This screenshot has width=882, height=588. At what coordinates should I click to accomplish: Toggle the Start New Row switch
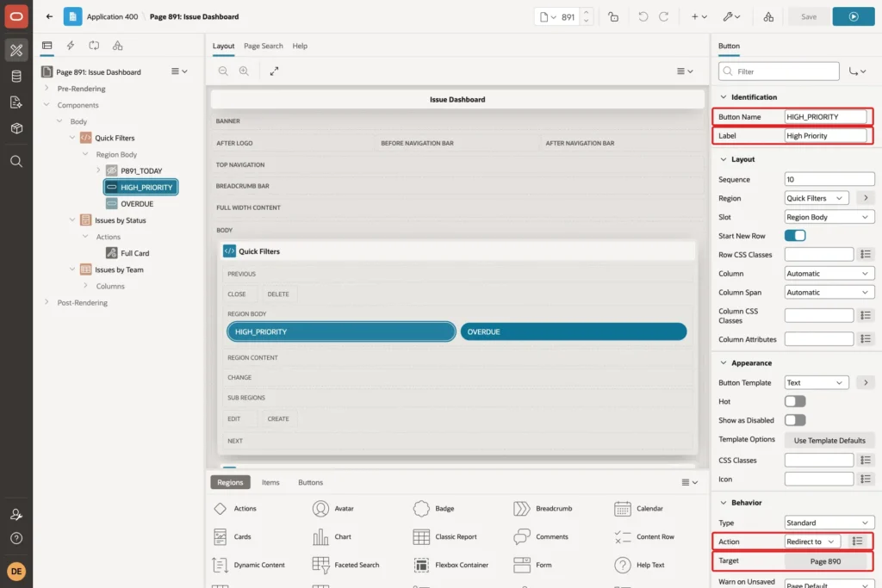[795, 236]
